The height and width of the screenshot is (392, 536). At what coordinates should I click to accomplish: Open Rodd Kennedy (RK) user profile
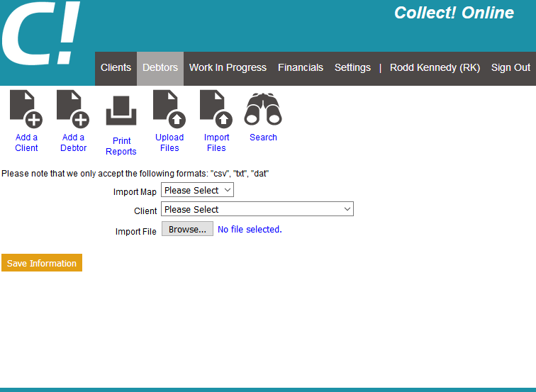pos(435,67)
